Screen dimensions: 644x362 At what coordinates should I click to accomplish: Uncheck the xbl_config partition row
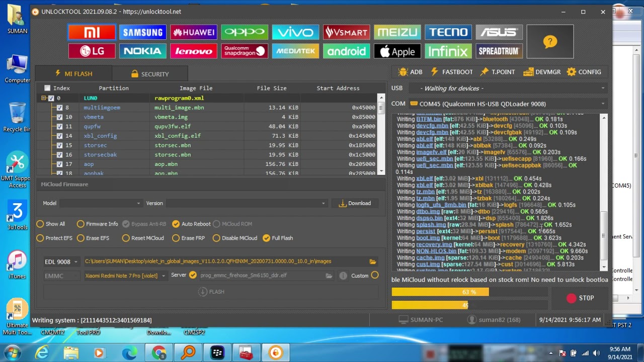click(x=60, y=136)
